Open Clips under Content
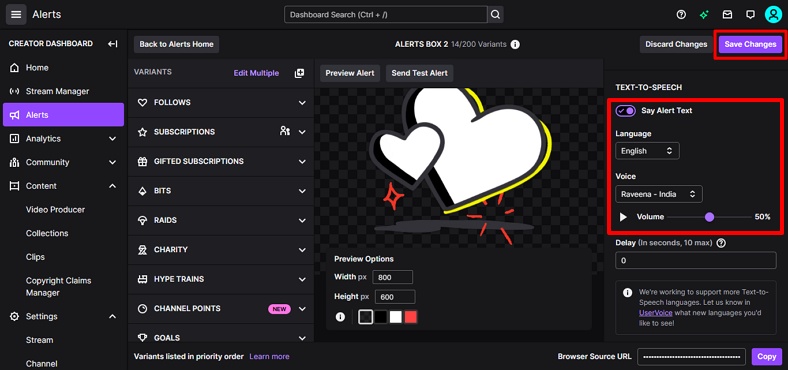Screen dimensions: 788x370 pyautogui.click(x=35, y=257)
